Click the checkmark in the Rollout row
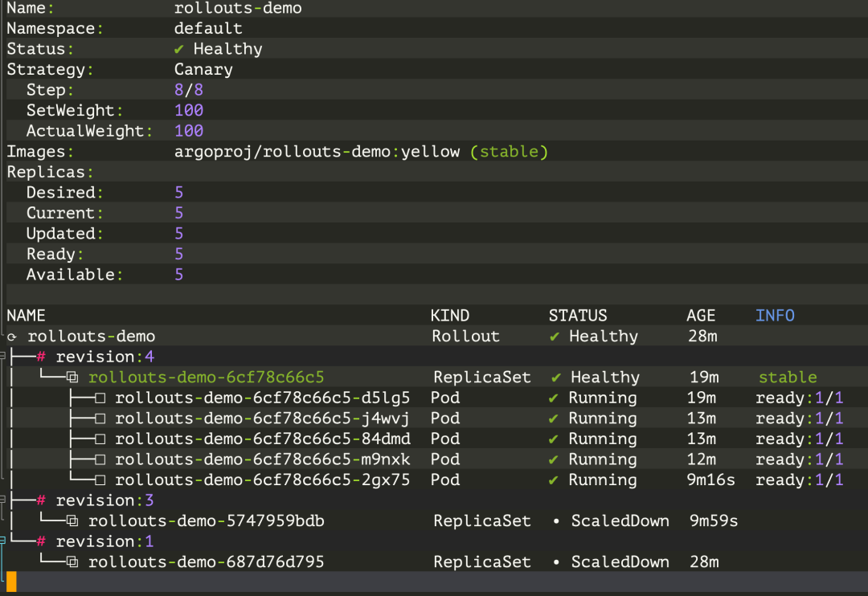The image size is (868, 596). click(x=554, y=337)
